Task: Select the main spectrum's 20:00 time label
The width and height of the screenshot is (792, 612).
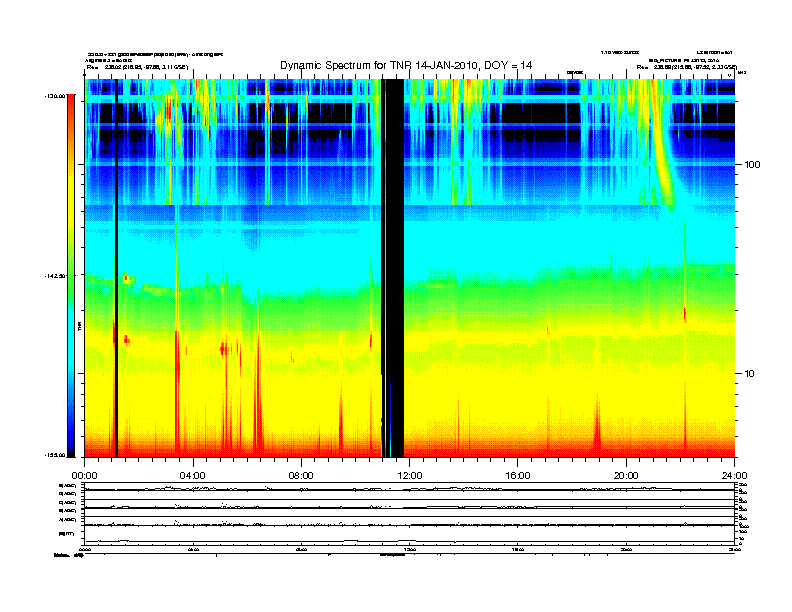Action: coord(626,475)
